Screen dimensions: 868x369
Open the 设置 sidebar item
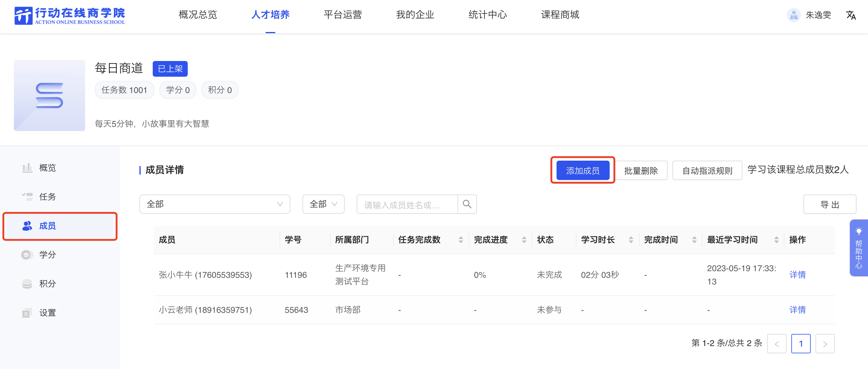pyautogui.click(x=47, y=313)
